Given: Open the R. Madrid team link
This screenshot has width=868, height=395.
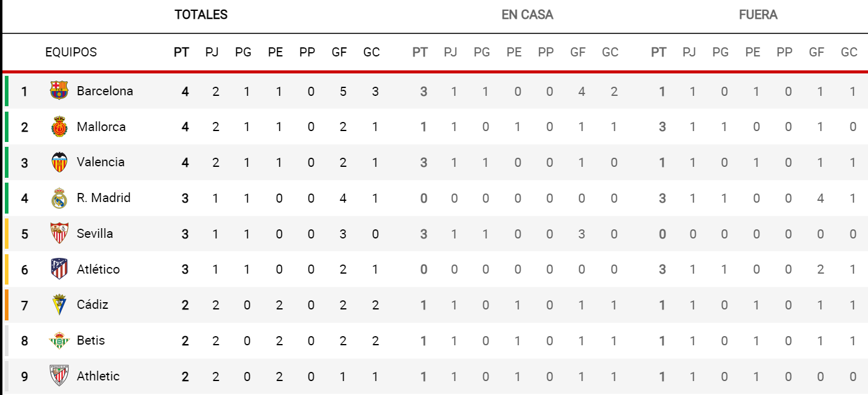Looking at the screenshot, I should pos(104,198).
